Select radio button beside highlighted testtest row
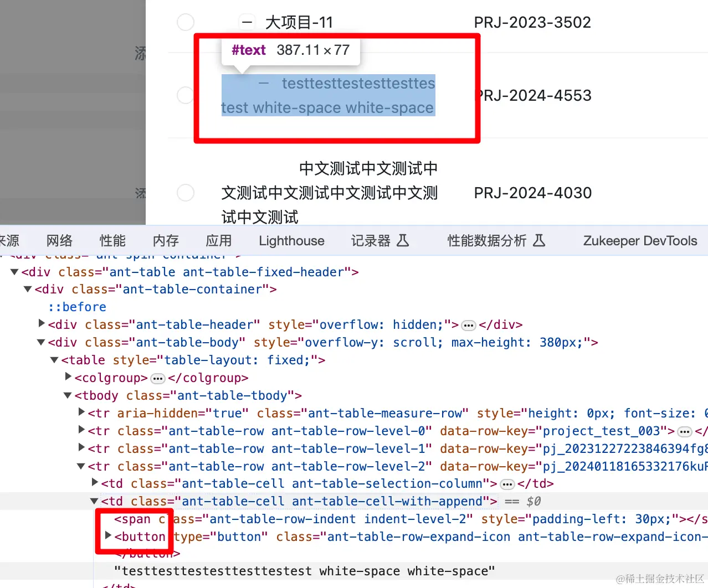 (x=186, y=95)
